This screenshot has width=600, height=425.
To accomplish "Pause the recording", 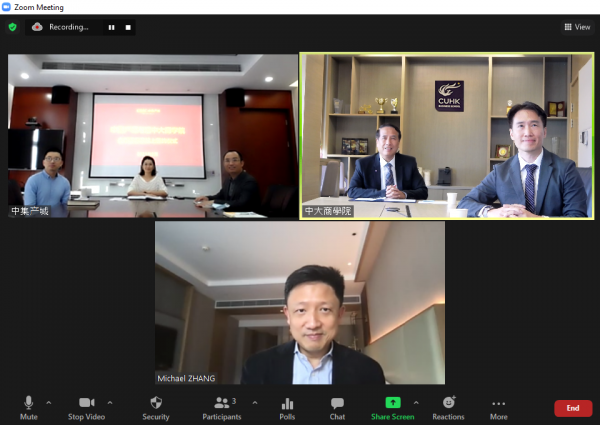I will (111, 27).
